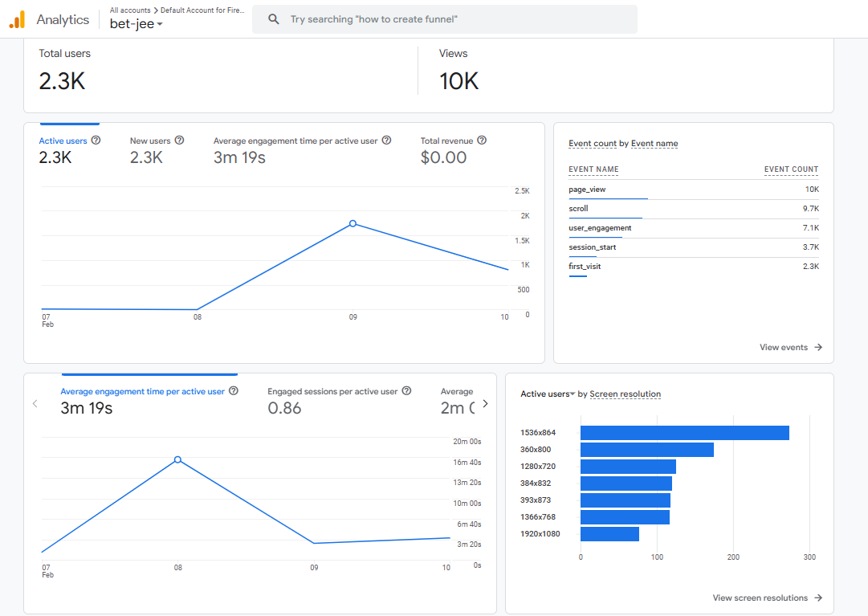Click the help icon beside Total revenue
Screen dimensions: 868x616
(x=481, y=140)
